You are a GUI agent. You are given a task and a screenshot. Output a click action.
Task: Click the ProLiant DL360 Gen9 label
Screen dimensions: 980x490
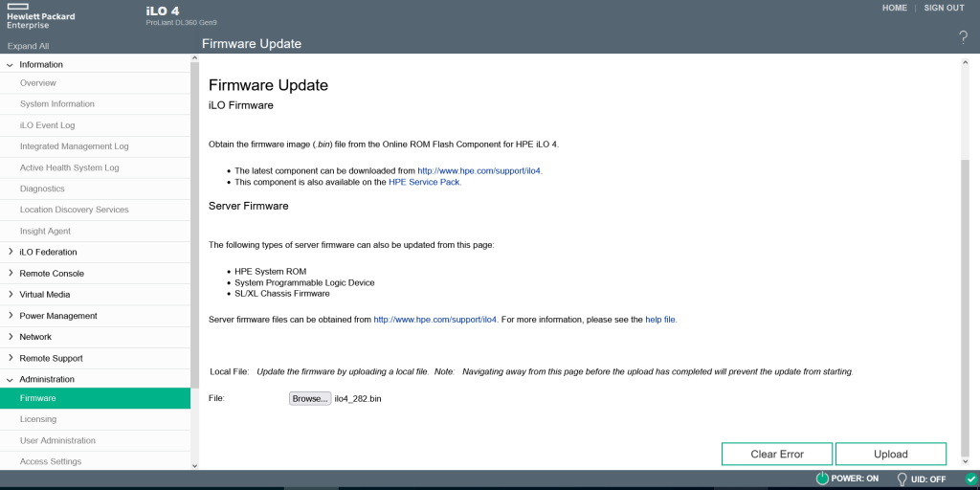[x=181, y=23]
